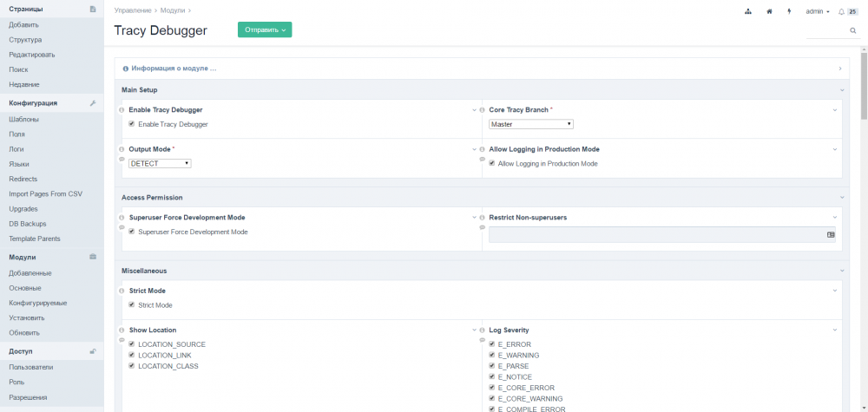Show info icon for Strict Mode

[122, 291]
